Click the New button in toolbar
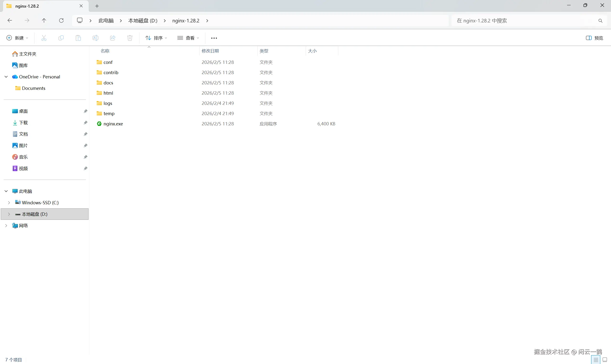Screen dimensions: 611x364 pyautogui.click(x=17, y=38)
